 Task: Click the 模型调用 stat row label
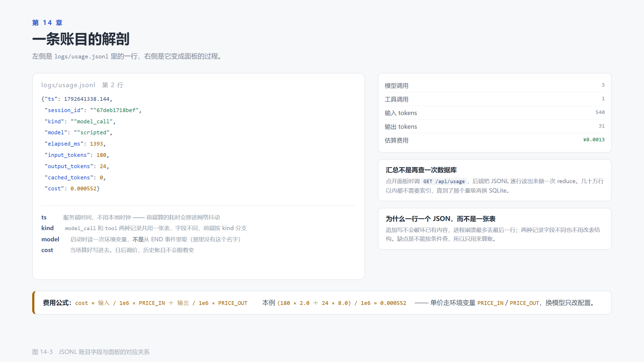tap(397, 86)
